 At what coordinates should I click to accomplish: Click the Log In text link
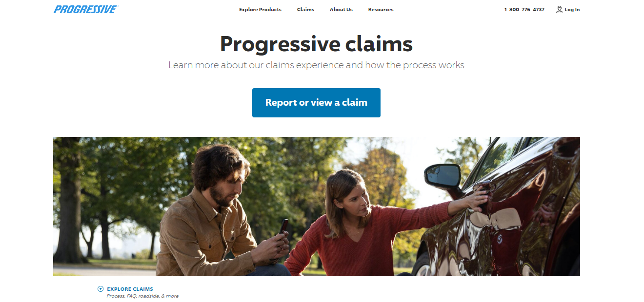pyautogui.click(x=572, y=9)
